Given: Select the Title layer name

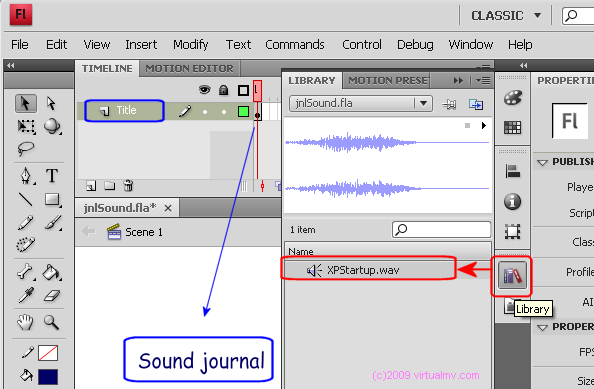Looking at the screenshot, I should pyautogui.click(x=126, y=110).
